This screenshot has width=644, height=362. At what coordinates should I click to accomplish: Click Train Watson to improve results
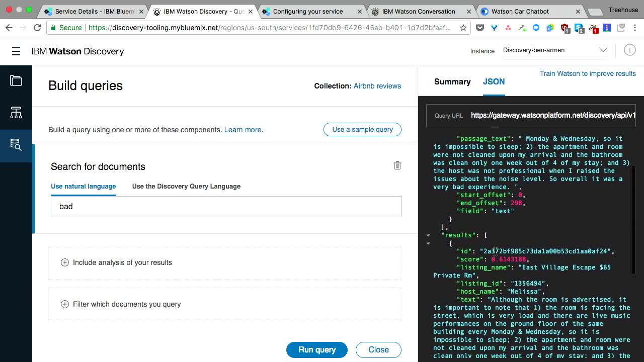click(x=588, y=73)
